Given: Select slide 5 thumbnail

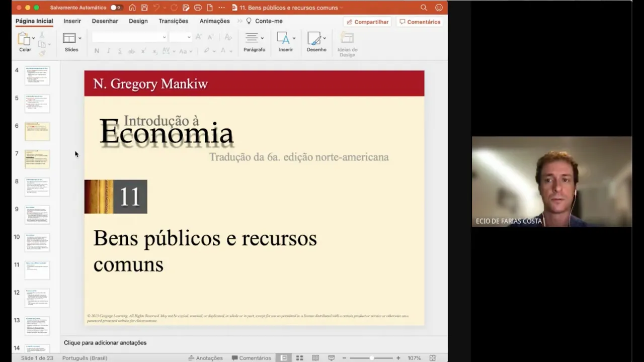Looking at the screenshot, I should (x=37, y=104).
